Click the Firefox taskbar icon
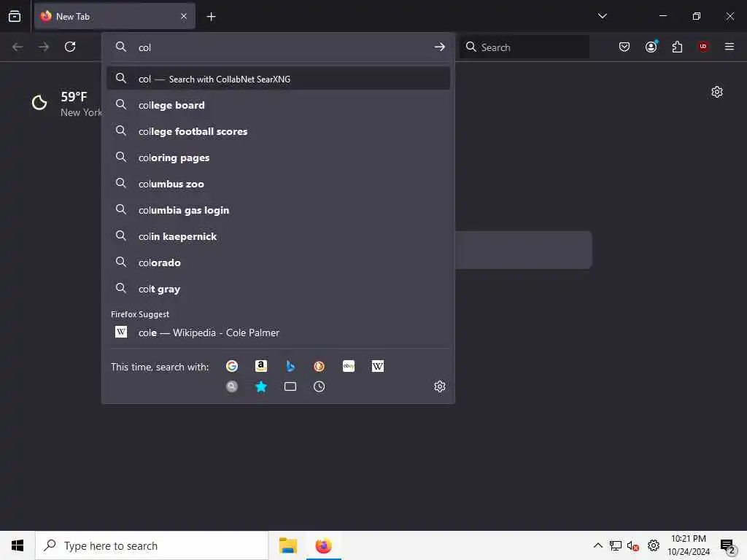 pyautogui.click(x=323, y=545)
